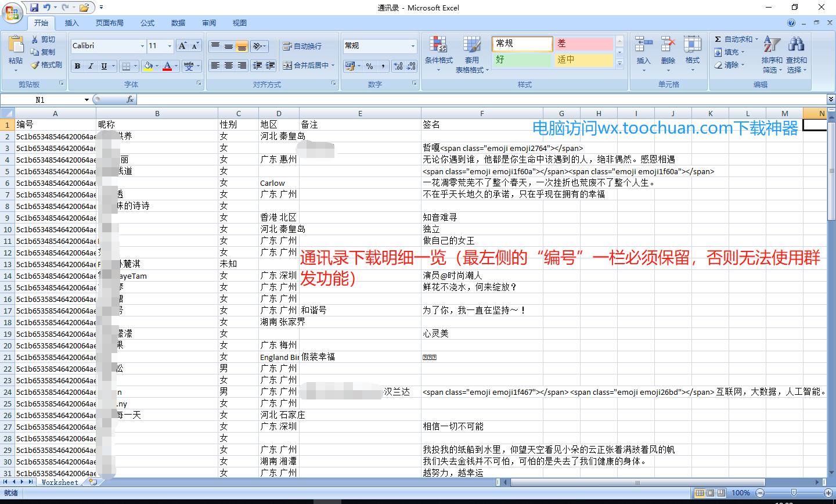Align text right
Image resolution: width=836 pixels, height=504 pixels.
click(242, 66)
